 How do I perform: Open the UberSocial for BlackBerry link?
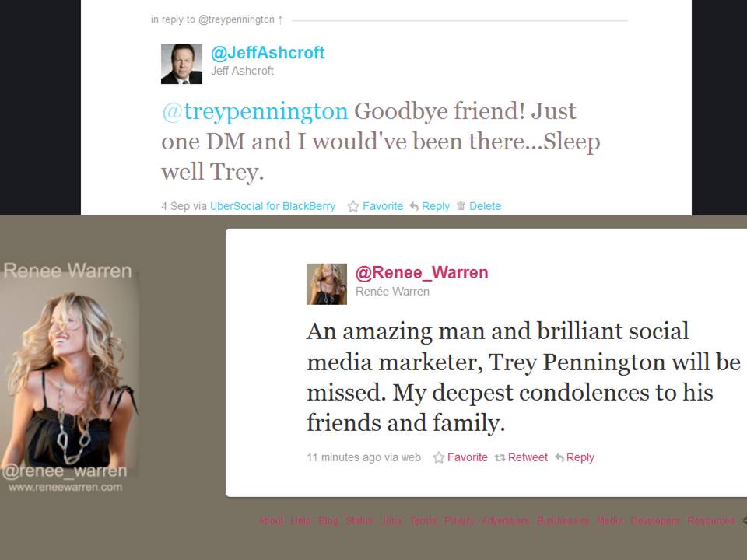[x=272, y=206]
